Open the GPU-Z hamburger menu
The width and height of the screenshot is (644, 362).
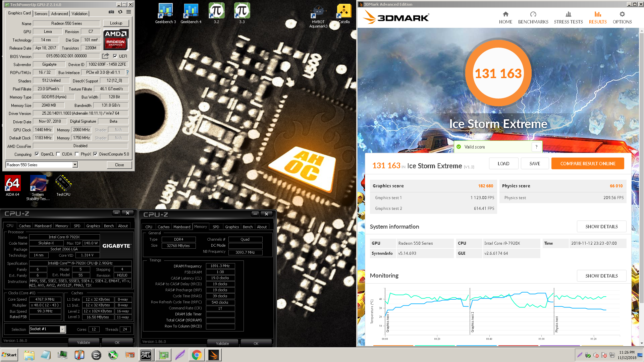click(x=128, y=12)
